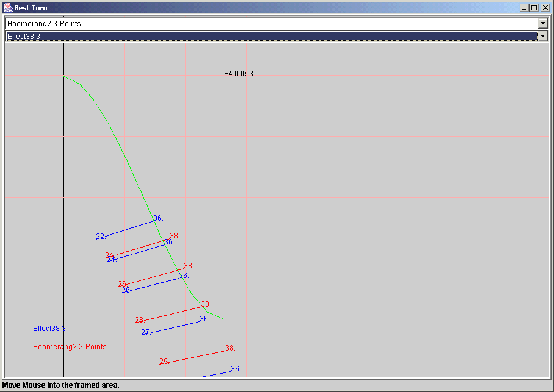The height and width of the screenshot is (392, 554).
Task: Click the status bar mouse hint message
Action: tap(61, 385)
